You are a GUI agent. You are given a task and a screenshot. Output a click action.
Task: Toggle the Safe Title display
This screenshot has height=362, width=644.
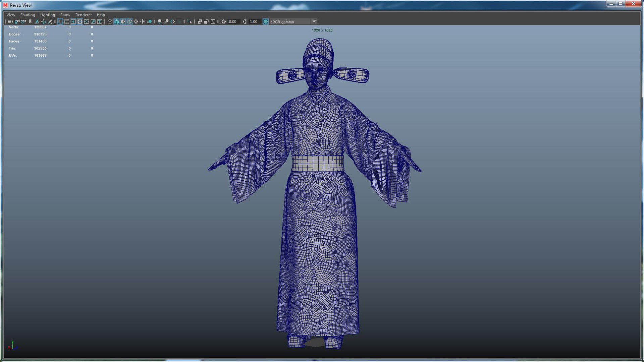tap(100, 21)
